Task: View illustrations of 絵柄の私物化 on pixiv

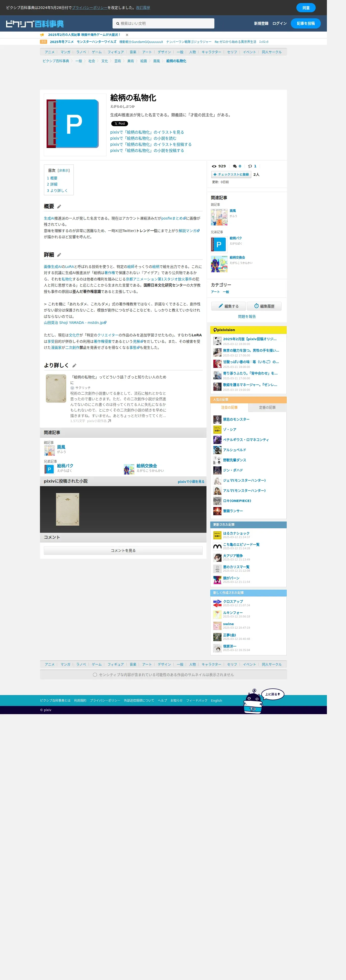Action: [147, 132]
